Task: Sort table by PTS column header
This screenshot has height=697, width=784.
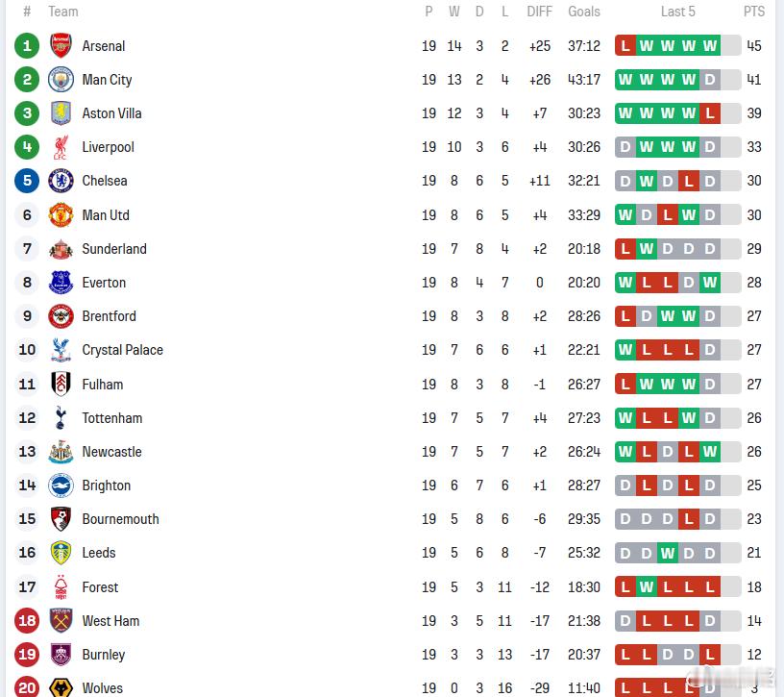Action: [x=754, y=12]
